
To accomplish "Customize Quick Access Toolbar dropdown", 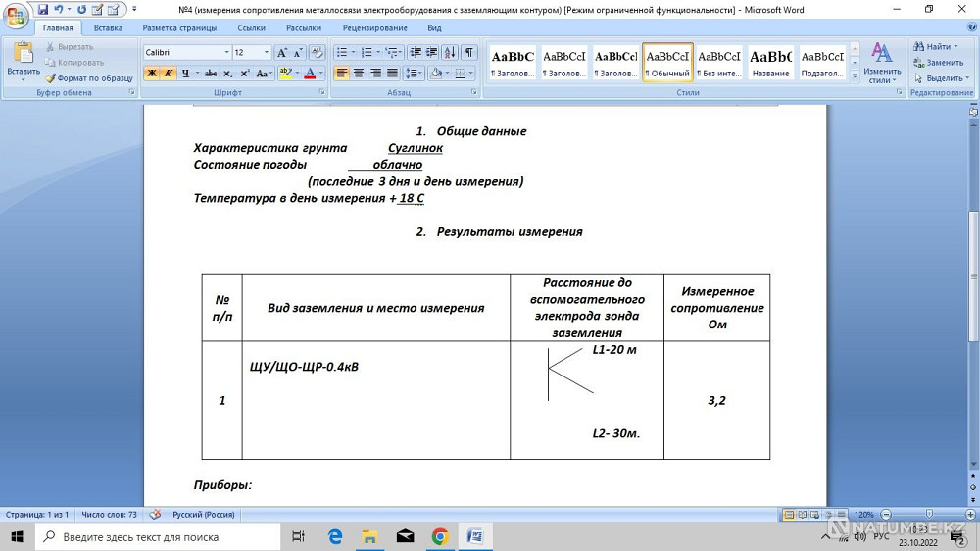I will [x=134, y=10].
